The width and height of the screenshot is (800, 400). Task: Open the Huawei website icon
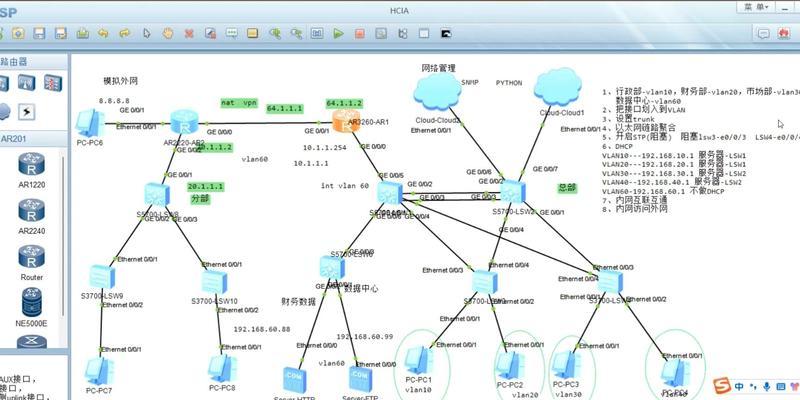pos(784,34)
